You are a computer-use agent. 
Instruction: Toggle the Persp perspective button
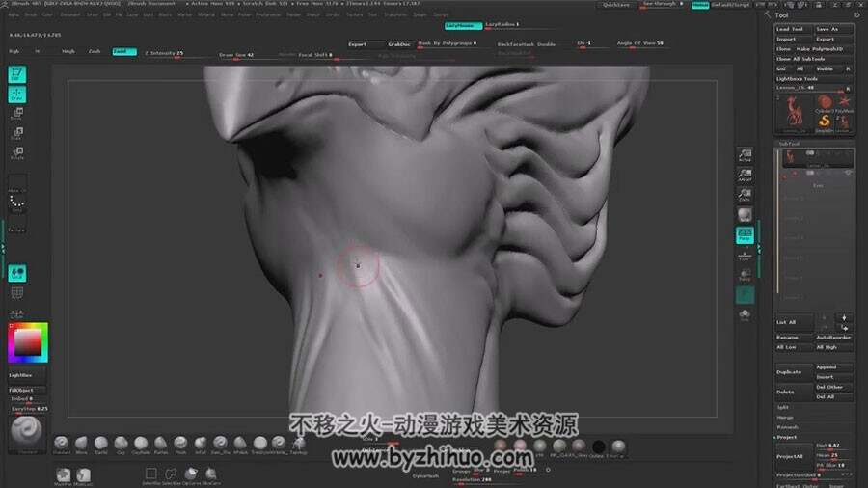point(745,235)
